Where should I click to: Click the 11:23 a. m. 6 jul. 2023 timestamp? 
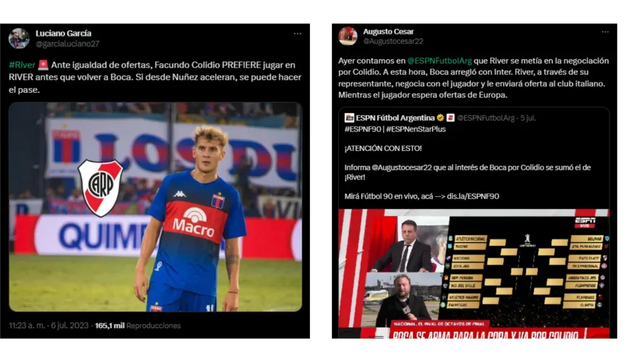point(48,326)
